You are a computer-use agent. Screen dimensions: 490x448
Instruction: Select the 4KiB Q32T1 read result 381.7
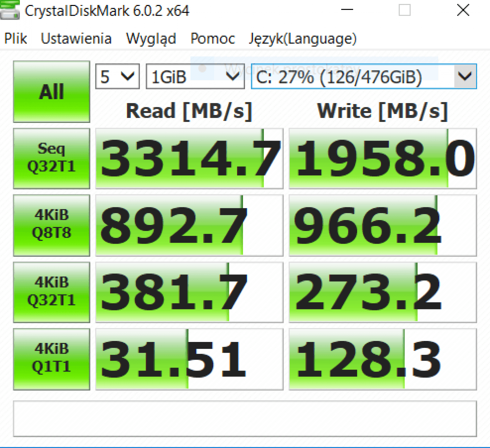pyautogui.click(x=189, y=292)
